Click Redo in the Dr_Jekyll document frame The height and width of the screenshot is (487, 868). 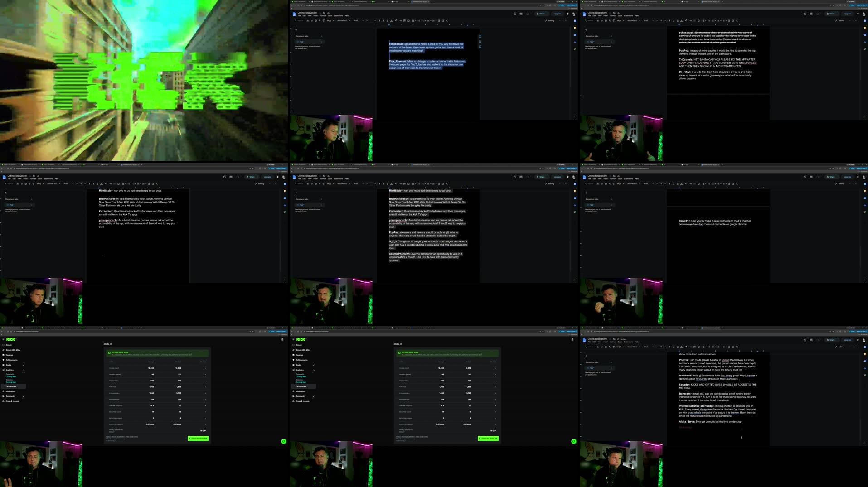point(602,21)
